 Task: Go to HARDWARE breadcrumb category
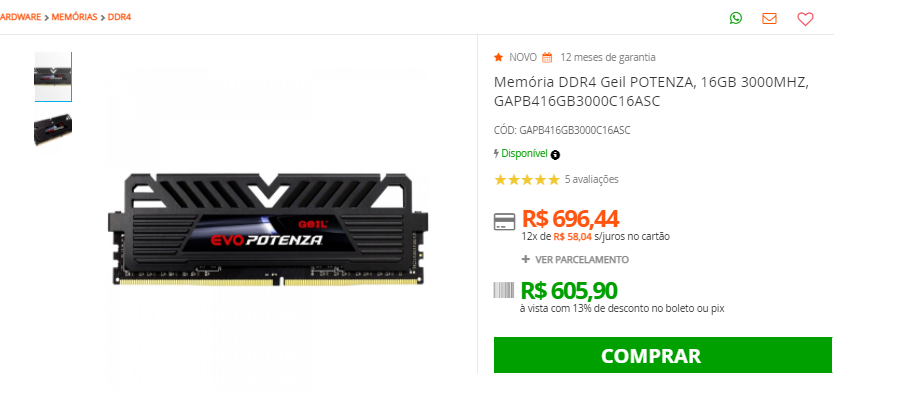[x=21, y=17]
